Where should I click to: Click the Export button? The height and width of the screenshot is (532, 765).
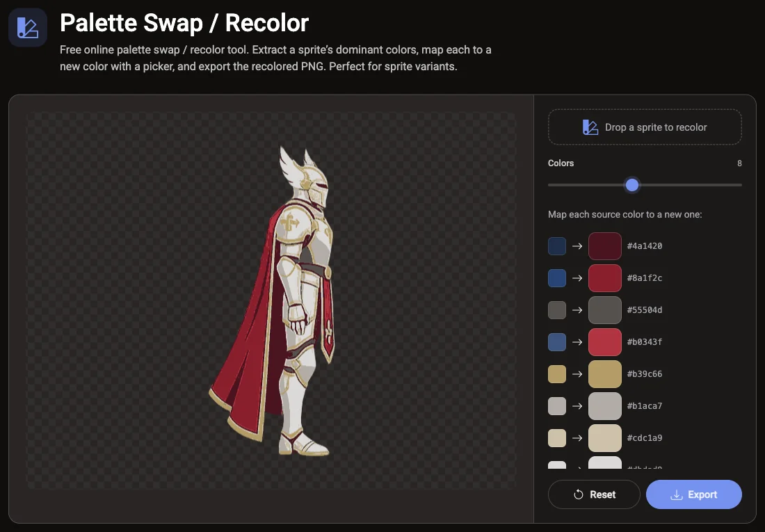tap(694, 494)
